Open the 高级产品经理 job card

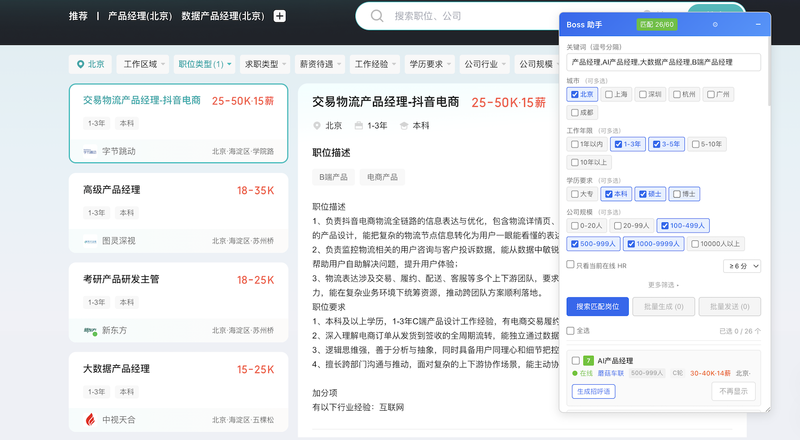[x=179, y=213]
